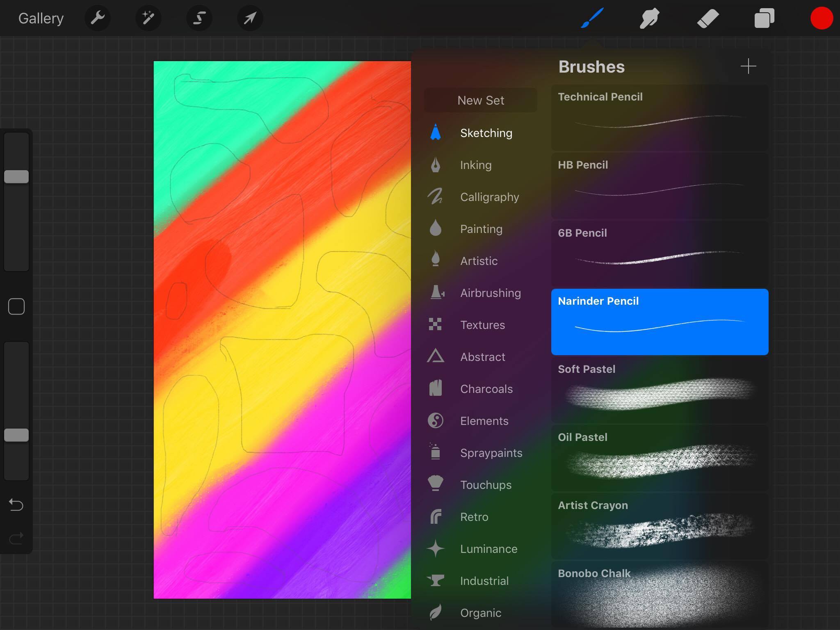Tap the square modify button in sidebar
This screenshot has height=630, width=840.
(x=16, y=306)
